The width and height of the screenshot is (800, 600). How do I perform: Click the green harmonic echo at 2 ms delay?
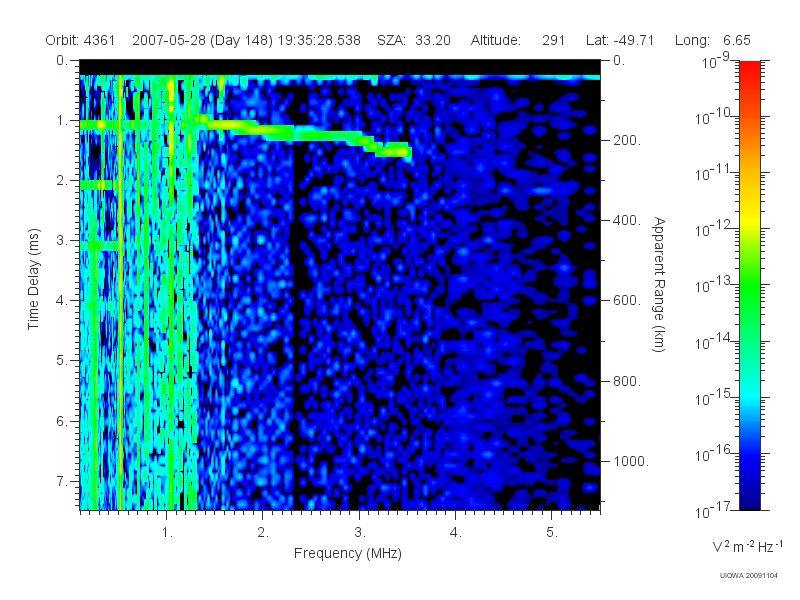pyautogui.click(x=97, y=185)
